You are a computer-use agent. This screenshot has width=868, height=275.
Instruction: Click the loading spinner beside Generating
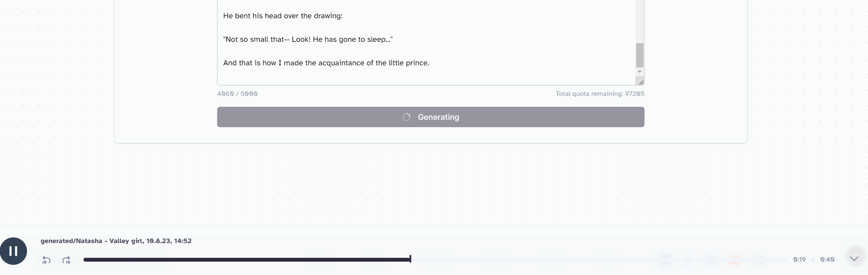[x=406, y=117]
